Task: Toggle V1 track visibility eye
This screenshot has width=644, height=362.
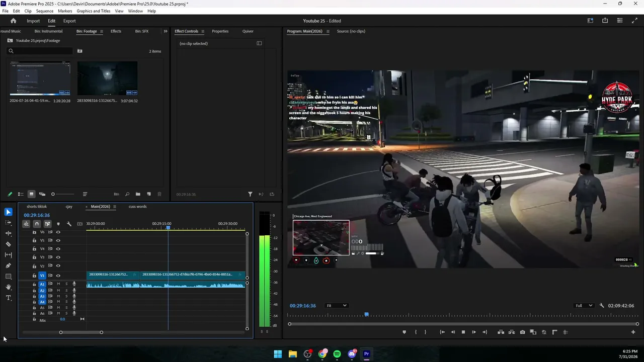Action: [58, 276]
